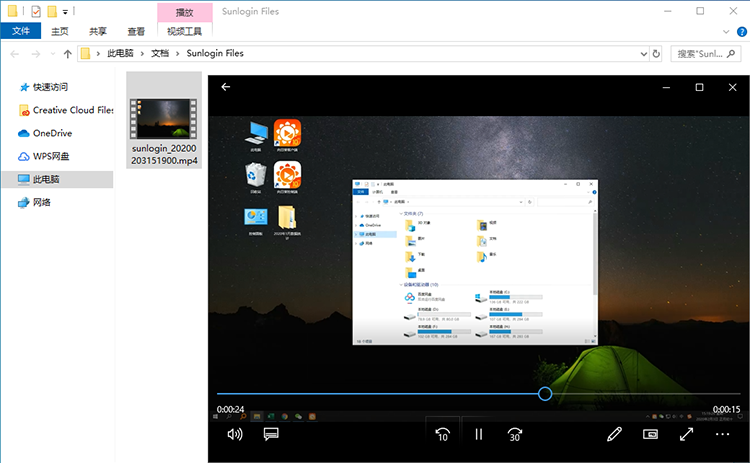Click the video seek bar handle
Viewport: 750px width, 463px height.
[545, 394]
